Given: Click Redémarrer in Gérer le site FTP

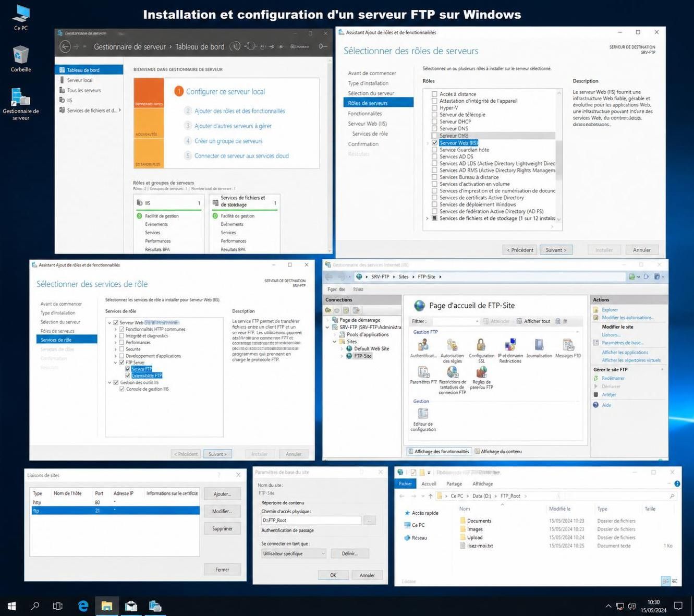Looking at the screenshot, I should point(613,378).
